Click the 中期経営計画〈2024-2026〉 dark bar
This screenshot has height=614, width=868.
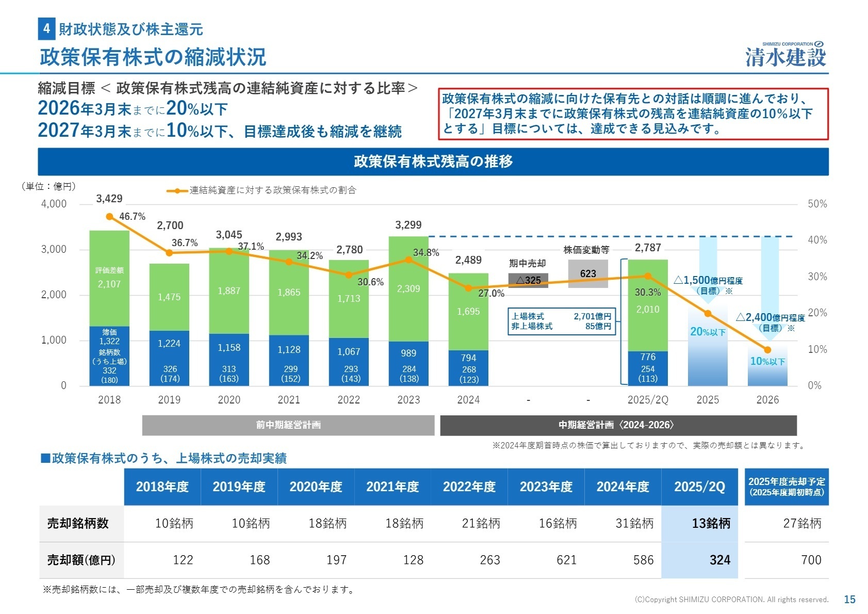pos(618,425)
